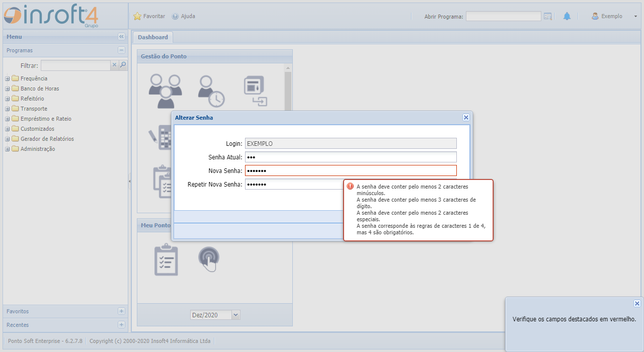The height and width of the screenshot is (352, 644).
Task: Expand the Frequência folder
Action: click(8, 78)
